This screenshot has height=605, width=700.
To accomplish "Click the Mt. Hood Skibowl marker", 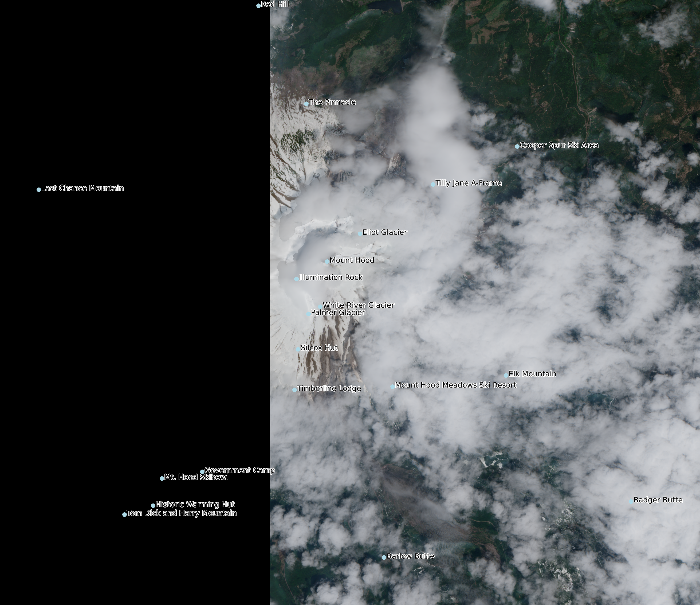I will tap(162, 478).
